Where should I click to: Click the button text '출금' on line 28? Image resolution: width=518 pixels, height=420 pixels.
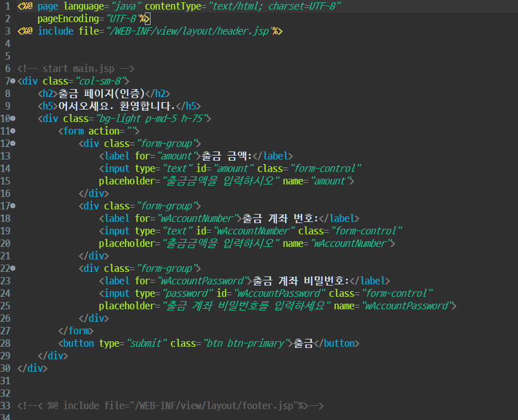click(303, 343)
